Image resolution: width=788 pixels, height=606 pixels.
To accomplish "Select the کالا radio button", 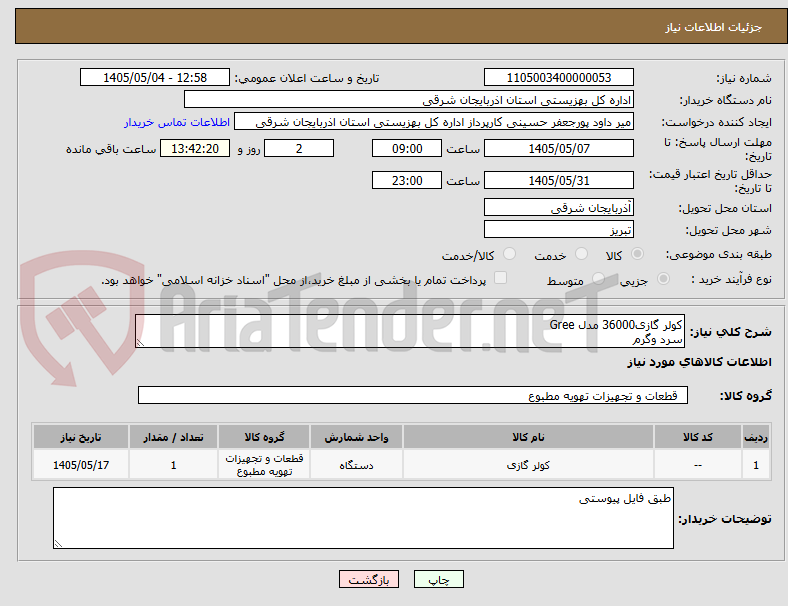I will [637, 254].
